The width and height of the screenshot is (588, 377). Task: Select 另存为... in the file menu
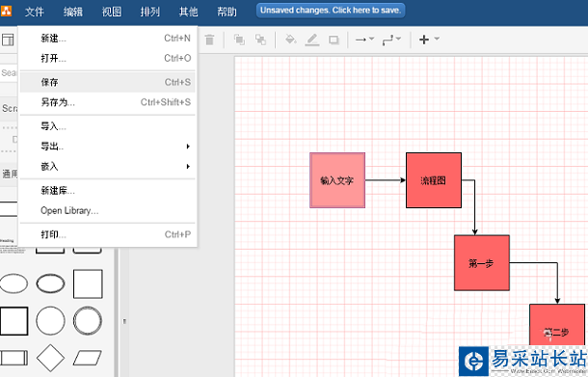[108, 102]
